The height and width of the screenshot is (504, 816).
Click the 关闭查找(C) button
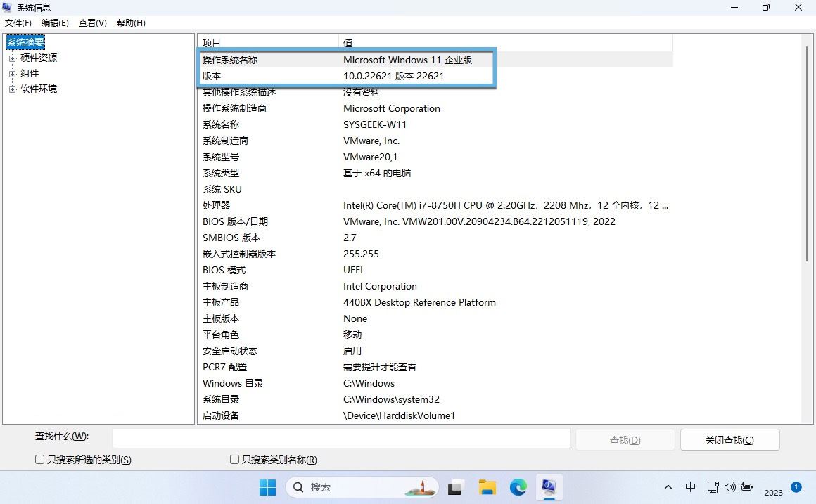729,440
